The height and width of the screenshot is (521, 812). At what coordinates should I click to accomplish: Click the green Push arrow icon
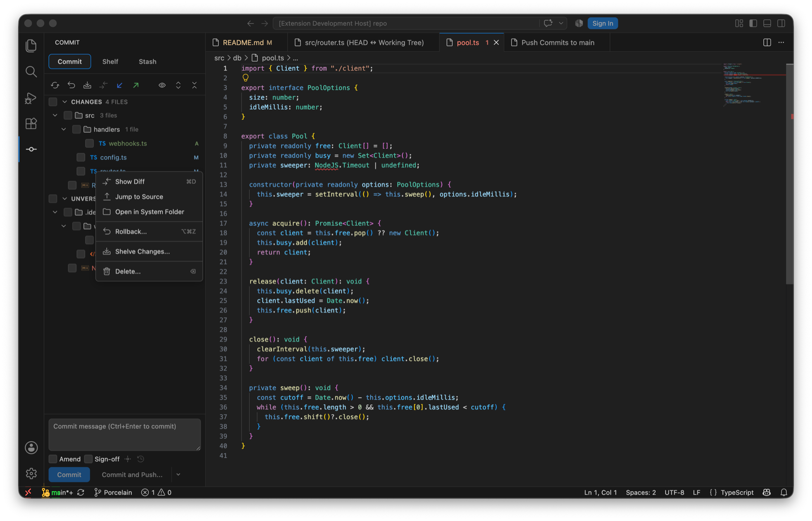tap(136, 85)
